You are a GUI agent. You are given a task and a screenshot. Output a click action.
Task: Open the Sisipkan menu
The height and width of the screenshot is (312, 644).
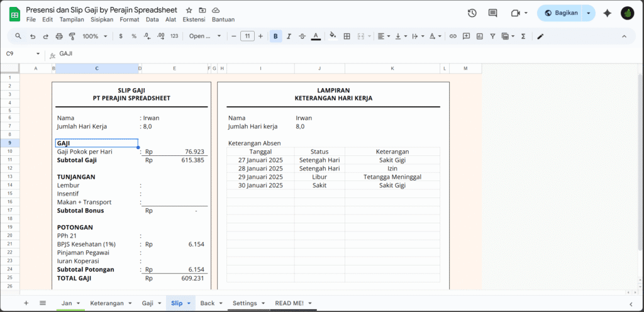point(102,19)
